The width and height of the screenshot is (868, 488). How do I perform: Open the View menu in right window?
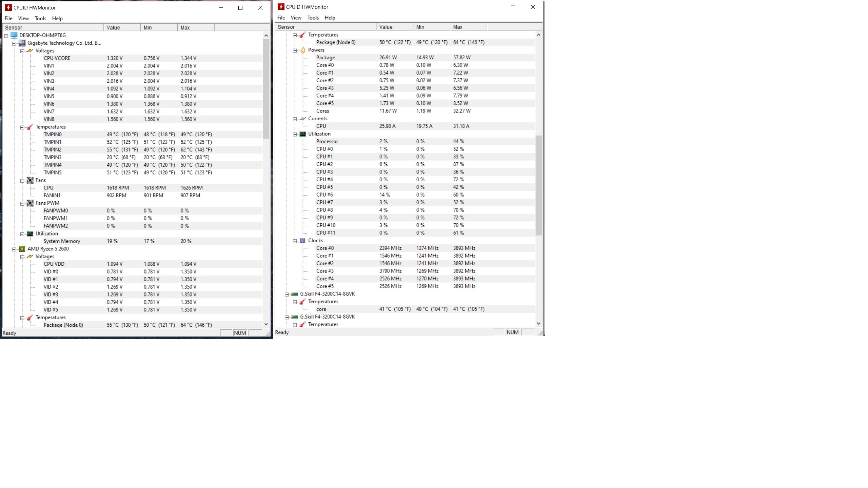[296, 18]
